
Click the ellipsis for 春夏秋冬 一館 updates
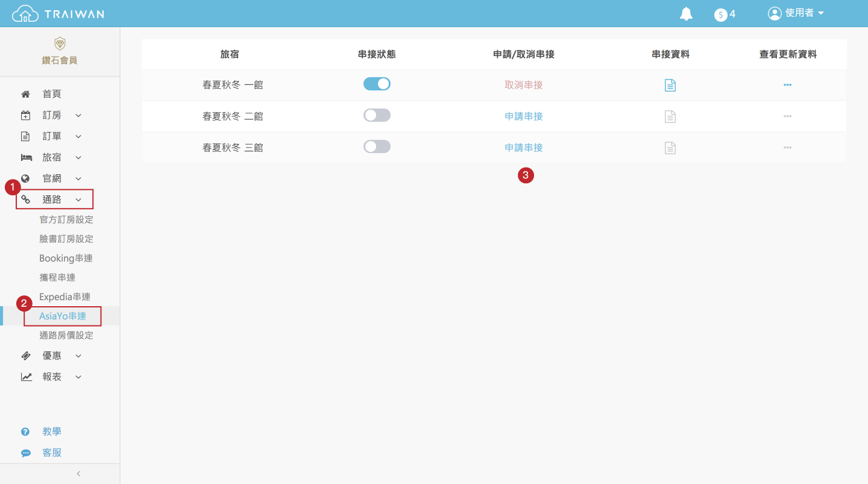pyautogui.click(x=787, y=85)
